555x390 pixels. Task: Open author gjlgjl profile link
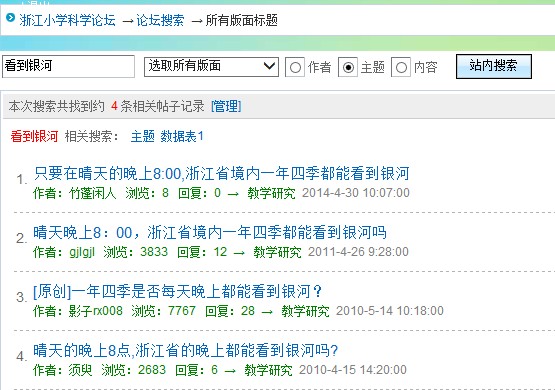(82, 252)
